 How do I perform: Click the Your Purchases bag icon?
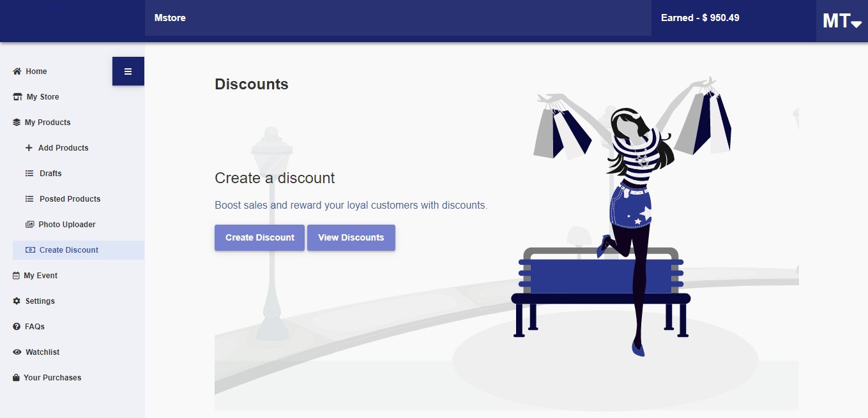pos(16,378)
